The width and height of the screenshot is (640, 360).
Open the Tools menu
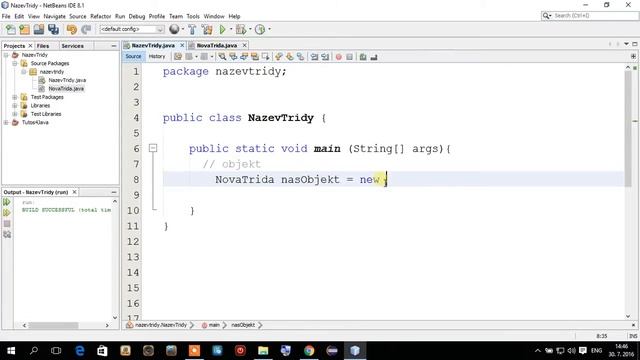pyautogui.click(x=193, y=16)
